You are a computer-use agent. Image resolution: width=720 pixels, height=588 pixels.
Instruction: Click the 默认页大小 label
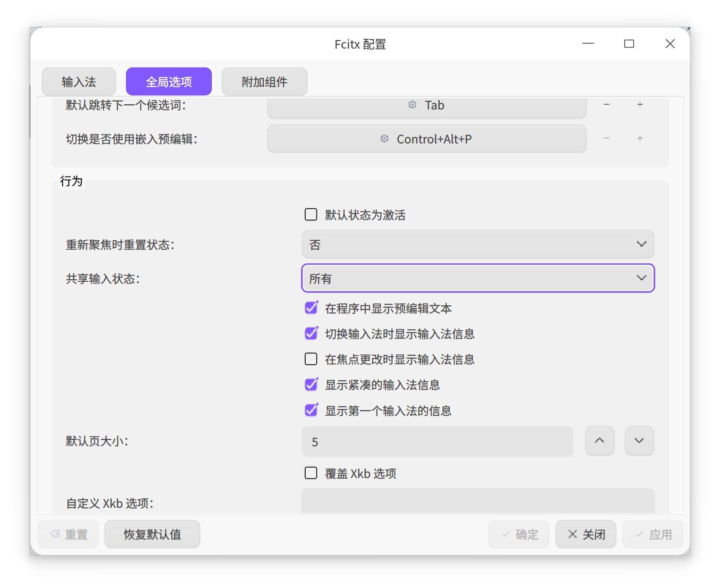pos(97,441)
